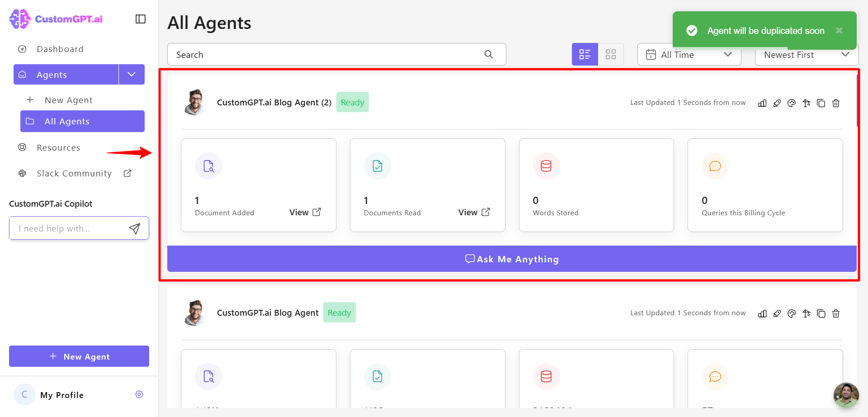Click original Blog Agent avatar image

point(195,313)
